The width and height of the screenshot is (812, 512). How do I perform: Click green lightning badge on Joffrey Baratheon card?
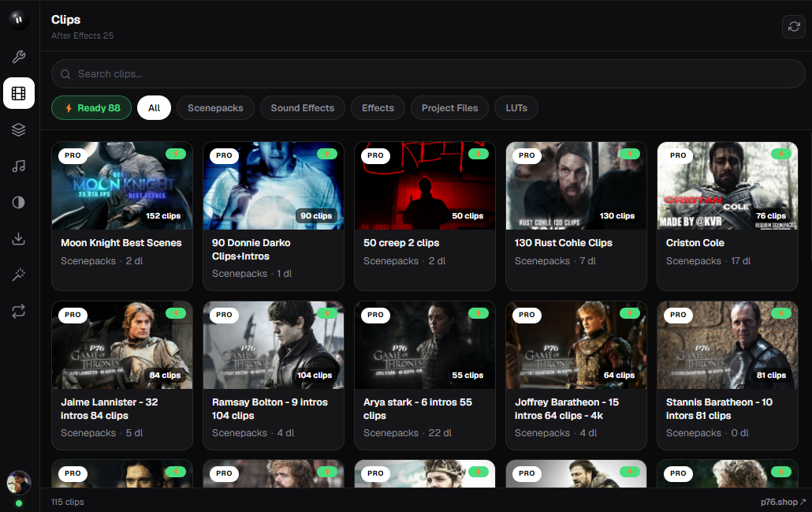(630, 313)
